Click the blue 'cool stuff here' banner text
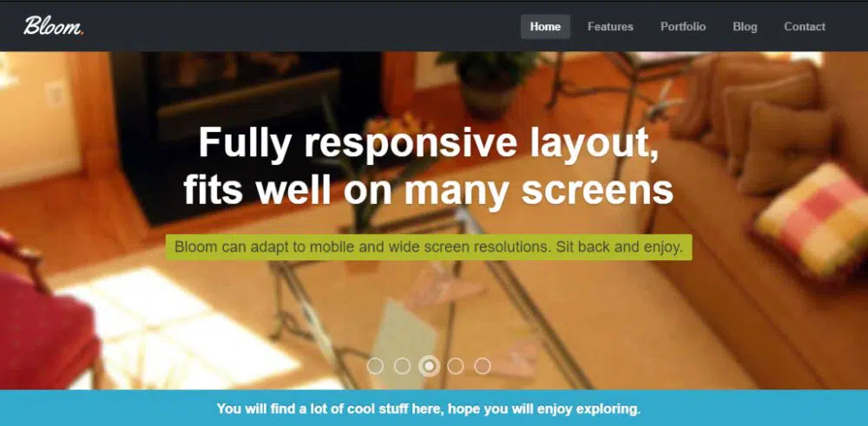 click(429, 408)
